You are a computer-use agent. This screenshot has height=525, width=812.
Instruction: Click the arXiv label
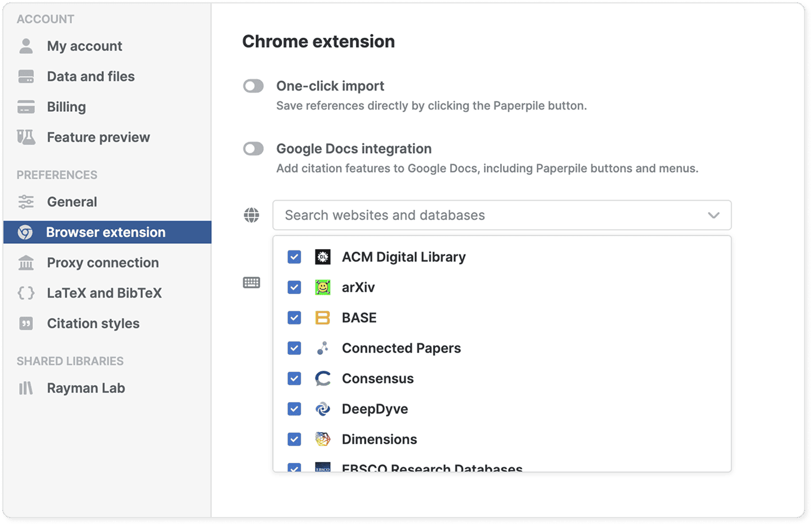(x=358, y=287)
